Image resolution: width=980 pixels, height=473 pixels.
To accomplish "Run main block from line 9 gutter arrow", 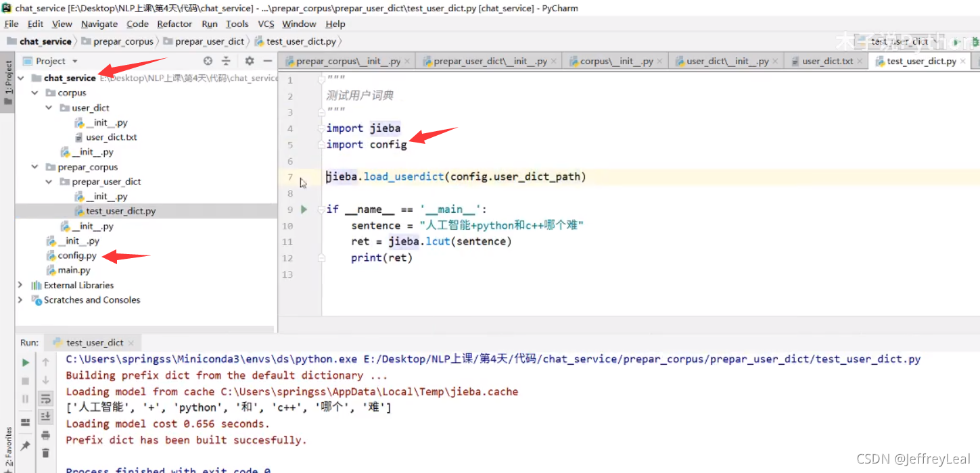I will coord(304,209).
